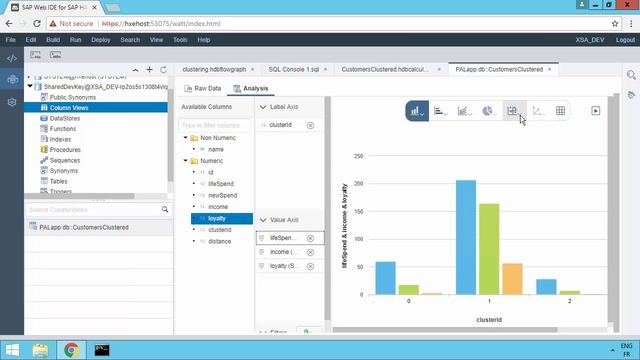
Task: Remove lifeSpend from the Value Axis
Action: [310, 238]
